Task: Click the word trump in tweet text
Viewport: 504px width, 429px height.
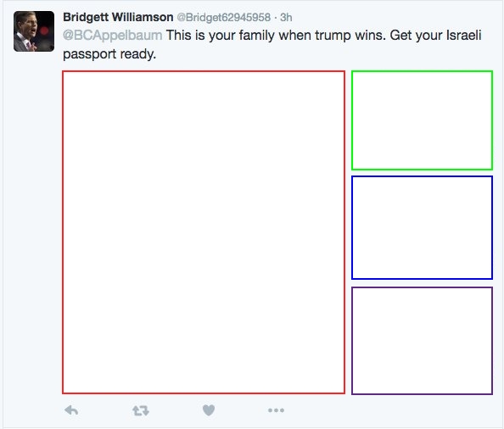Action: click(333, 36)
